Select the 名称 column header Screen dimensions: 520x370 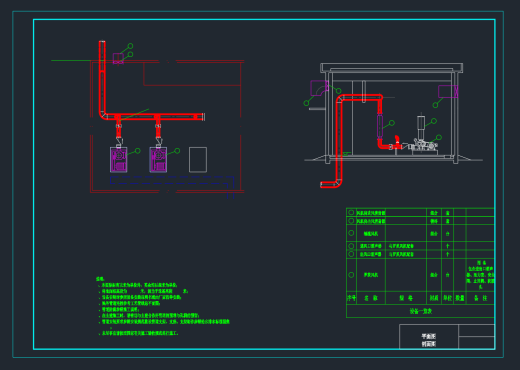click(x=371, y=298)
